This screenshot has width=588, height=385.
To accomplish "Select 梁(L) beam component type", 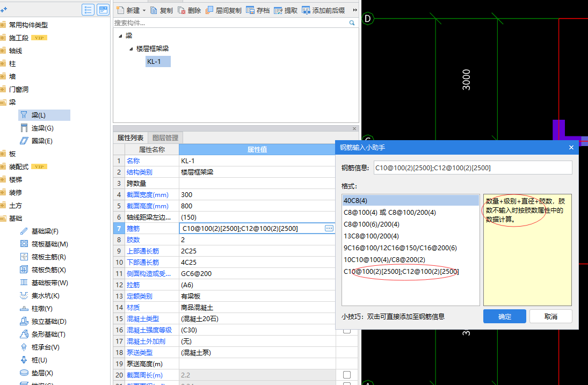I will (x=44, y=115).
